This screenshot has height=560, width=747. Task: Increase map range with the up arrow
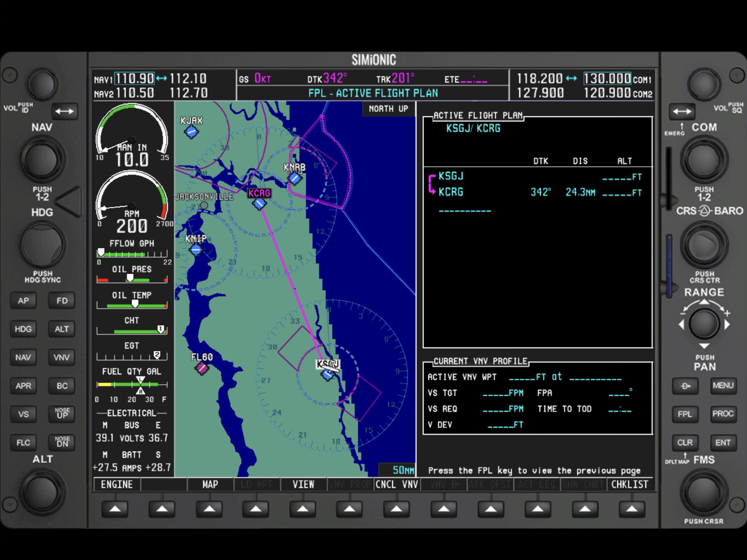(704, 302)
